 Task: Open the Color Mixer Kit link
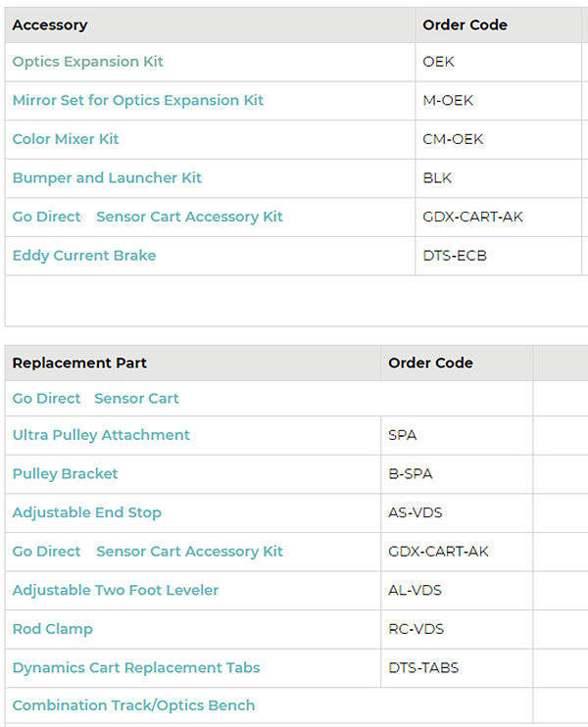tap(66, 139)
